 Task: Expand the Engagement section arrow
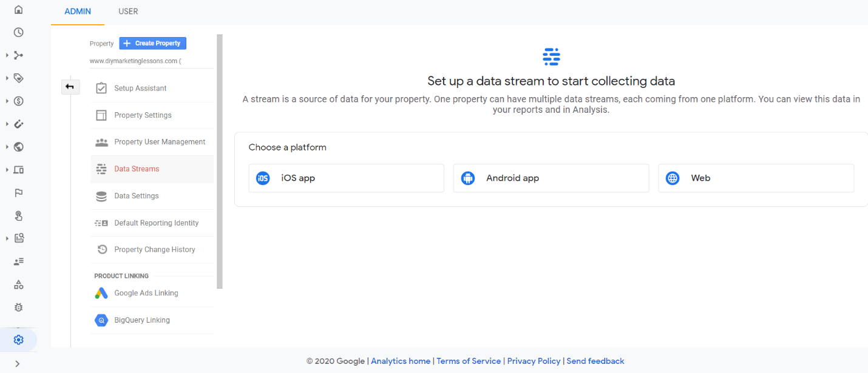pyautogui.click(x=7, y=78)
